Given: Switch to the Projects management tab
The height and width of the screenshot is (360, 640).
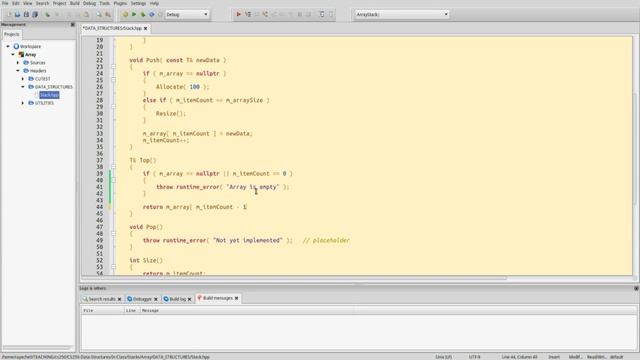Looking at the screenshot, I should click(11, 34).
